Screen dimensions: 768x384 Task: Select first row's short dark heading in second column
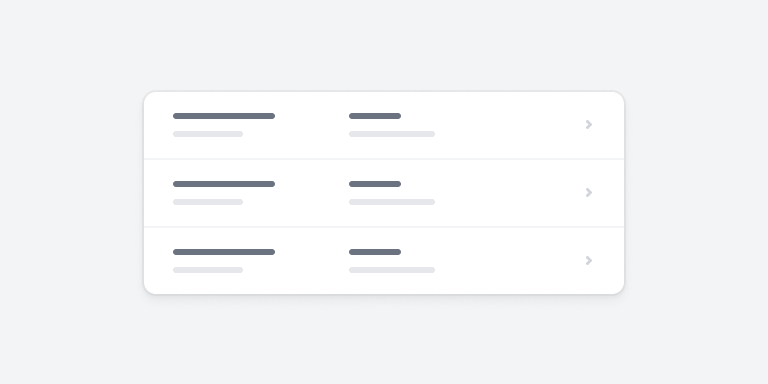pos(375,116)
